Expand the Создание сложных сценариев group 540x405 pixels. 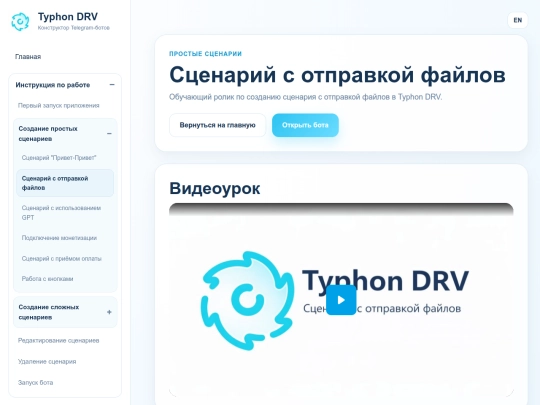point(109,312)
